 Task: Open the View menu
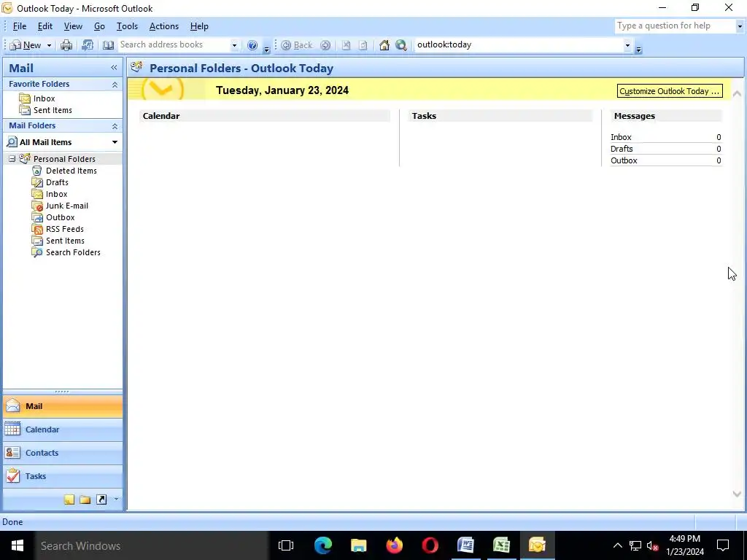[73, 26]
